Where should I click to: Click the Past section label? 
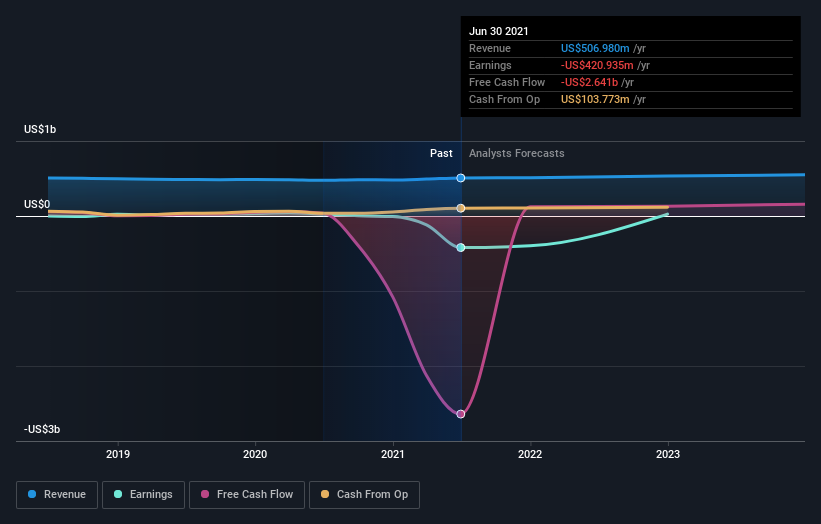pos(441,153)
